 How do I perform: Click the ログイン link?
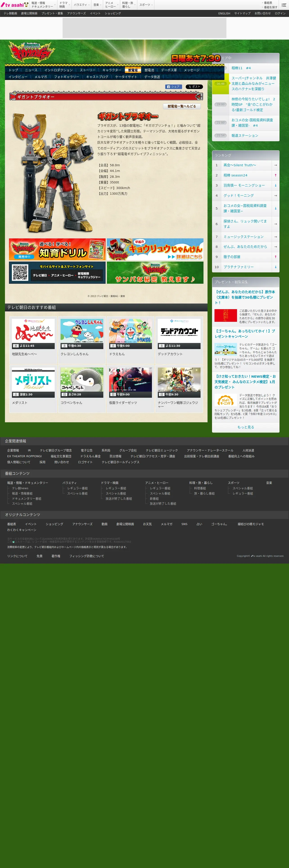click(x=280, y=14)
